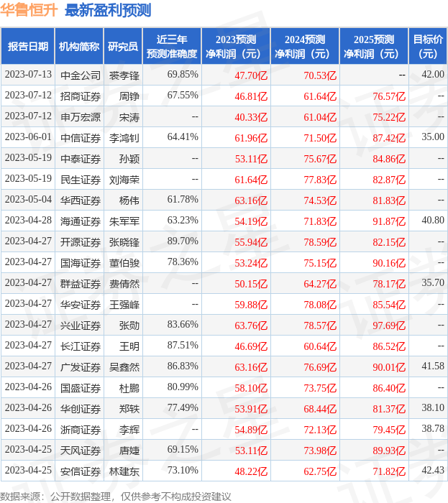
Task: Click the 87.51% accuracy value
Action: [183, 346]
